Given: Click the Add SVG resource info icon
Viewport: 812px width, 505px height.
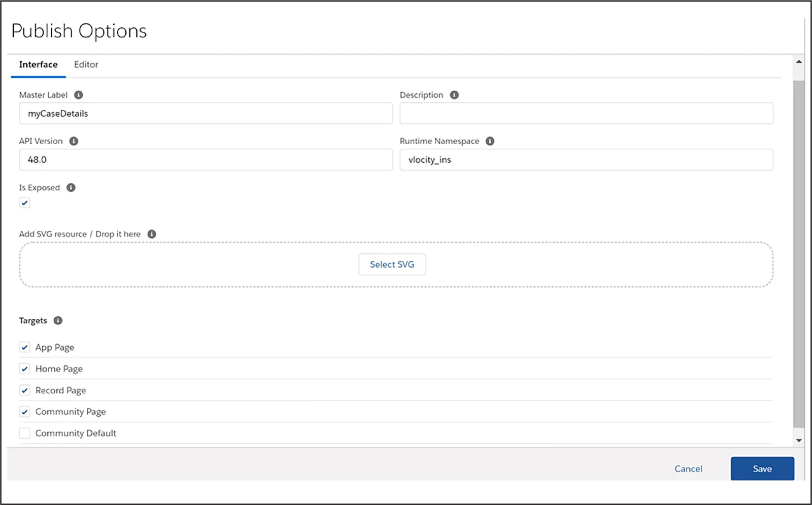Looking at the screenshot, I should (151, 234).
